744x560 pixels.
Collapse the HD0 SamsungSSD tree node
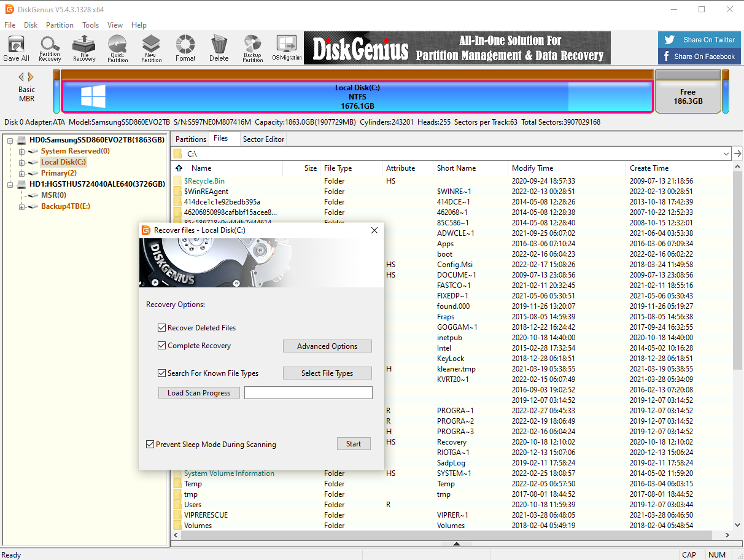[x=11, y=140]
